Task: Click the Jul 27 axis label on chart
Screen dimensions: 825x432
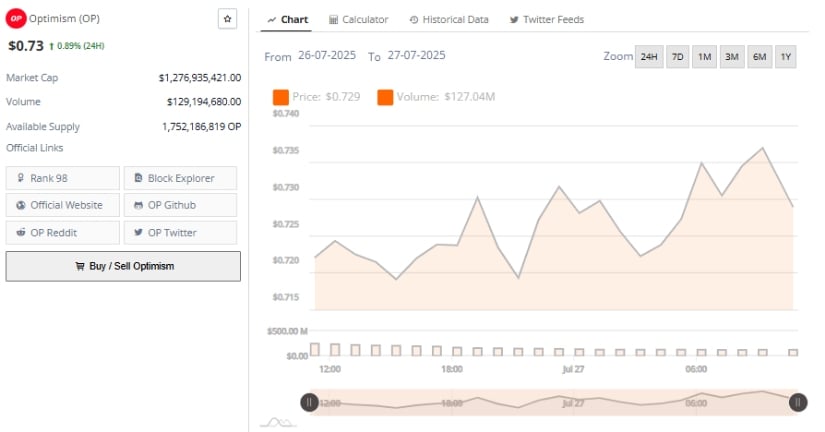Action: [573, 369]
